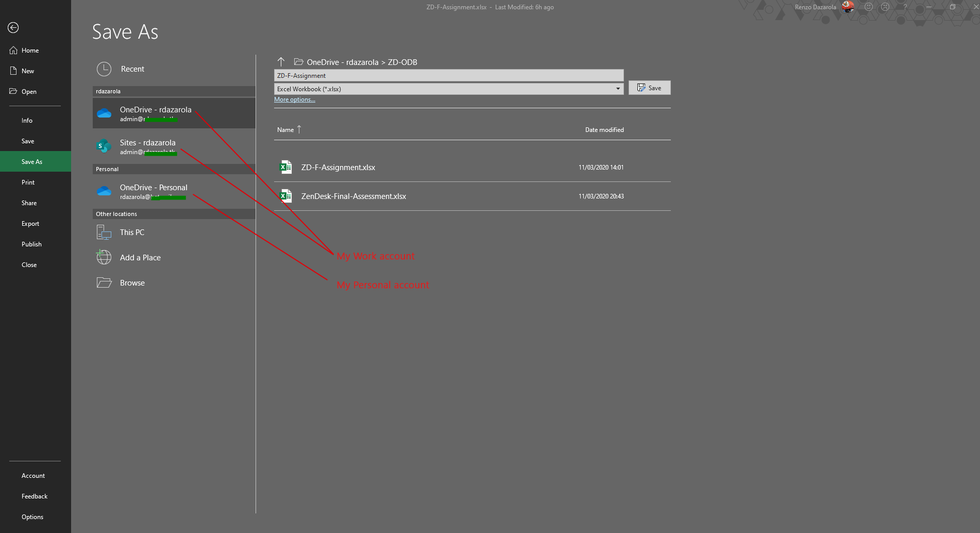The height and width of the screenshot is (533, 980).
Task: Choose OneDrive - rdazarola work location
Action: pyautogui.click(x=174, y=113)
